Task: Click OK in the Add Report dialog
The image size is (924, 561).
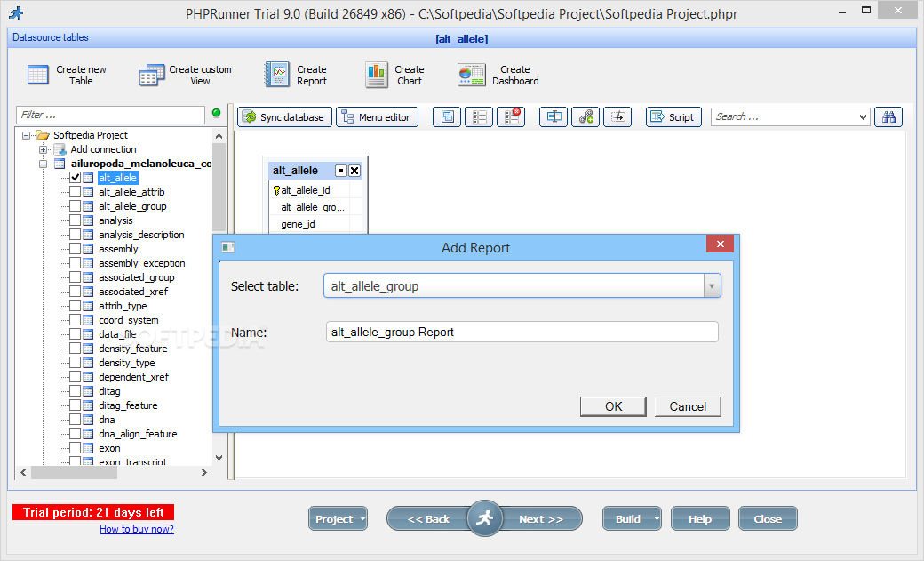Action: click(613, 406)
